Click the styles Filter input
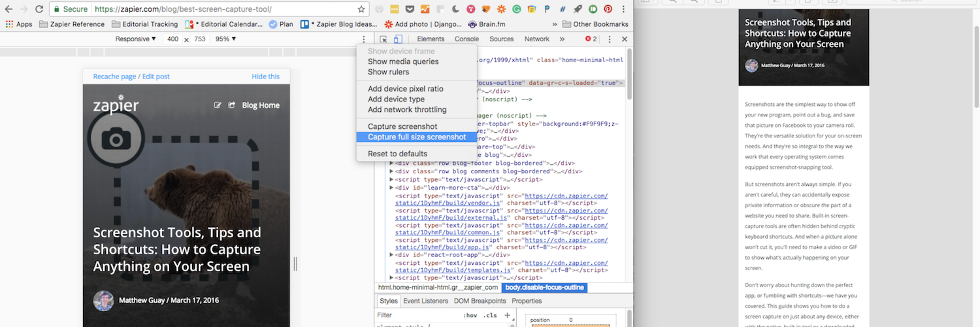The height and width of the screenshot is (327, 980). coord(417,315)
